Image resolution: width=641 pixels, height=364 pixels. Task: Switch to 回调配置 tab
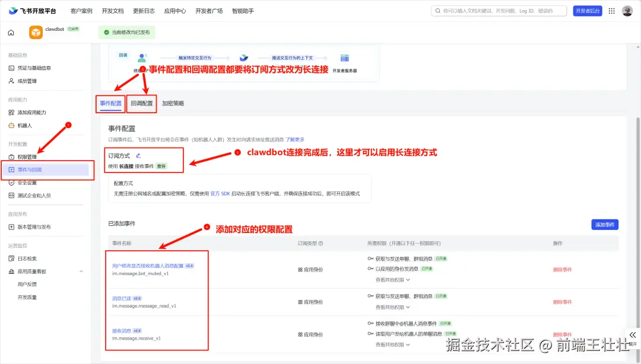[x=142, y=103]
